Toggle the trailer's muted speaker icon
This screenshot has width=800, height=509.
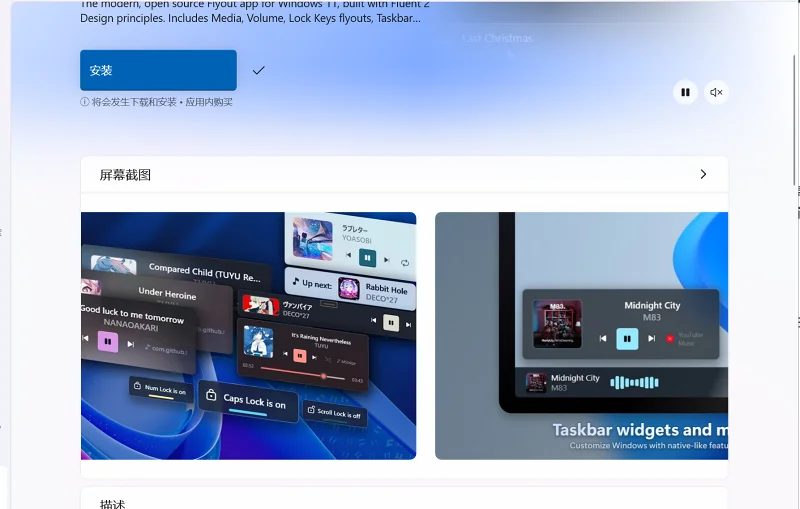(x=716, y=92)
